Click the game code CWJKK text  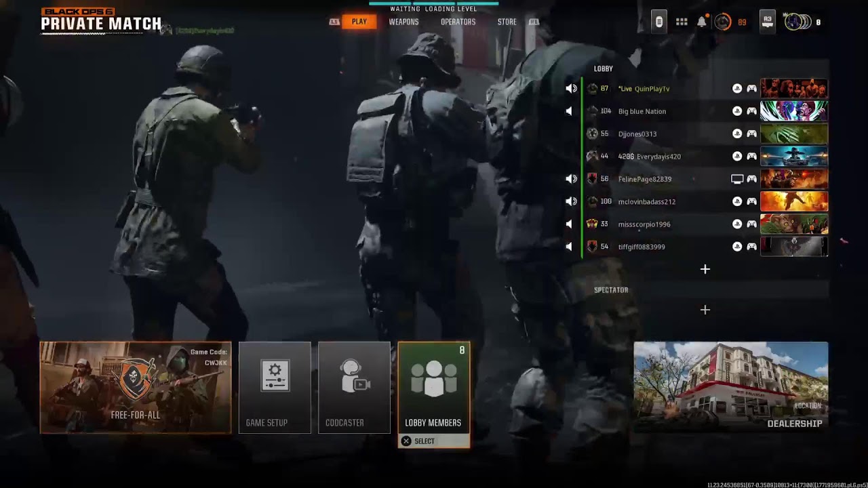tap(216, 363)
